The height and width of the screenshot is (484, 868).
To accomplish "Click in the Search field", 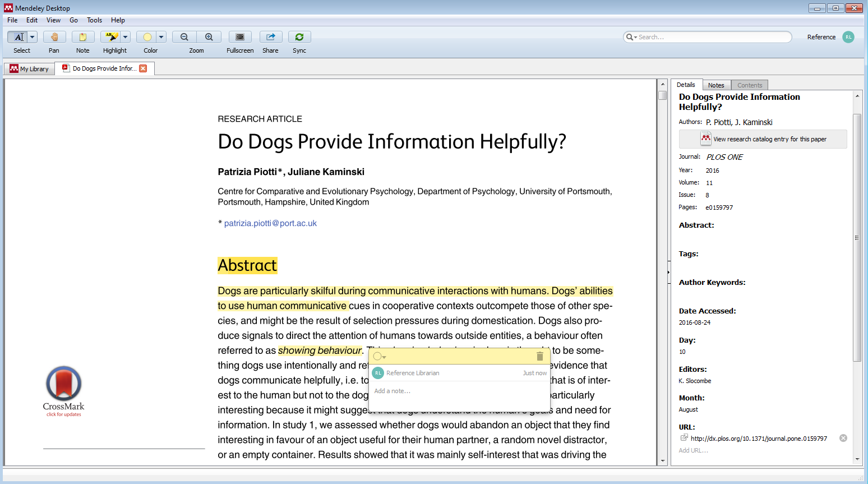I will (x=712, y=37).
